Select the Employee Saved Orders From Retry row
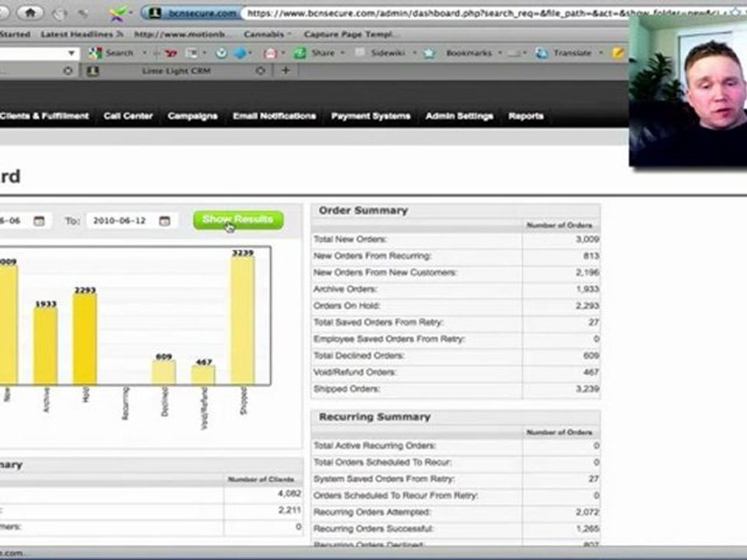This screenshot has width=747, height=560. 456,340
